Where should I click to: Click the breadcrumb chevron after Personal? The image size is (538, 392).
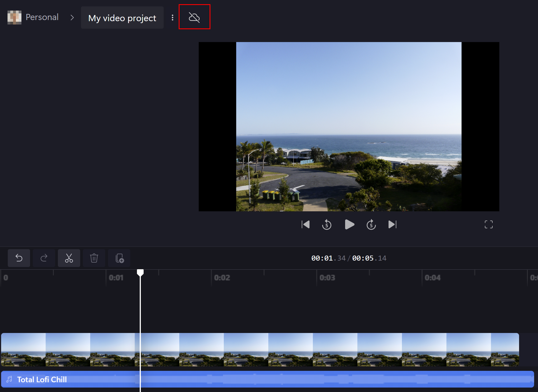point(72,18)
